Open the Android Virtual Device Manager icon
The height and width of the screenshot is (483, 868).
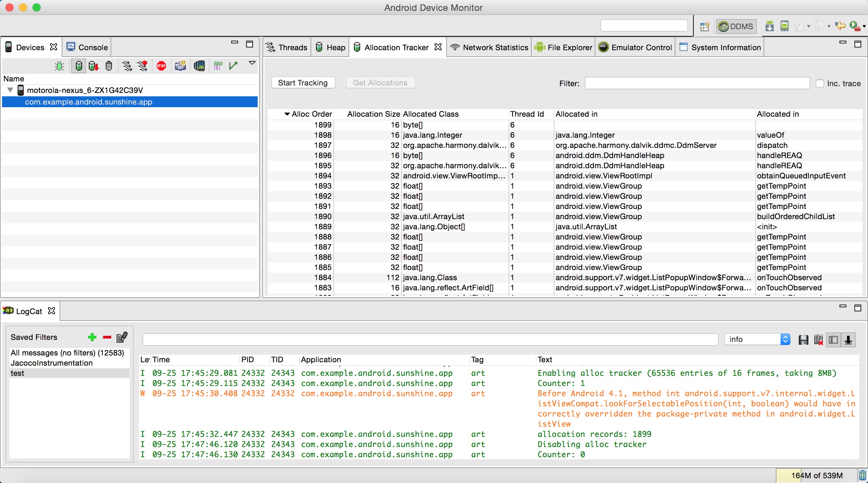click(785, 26)
